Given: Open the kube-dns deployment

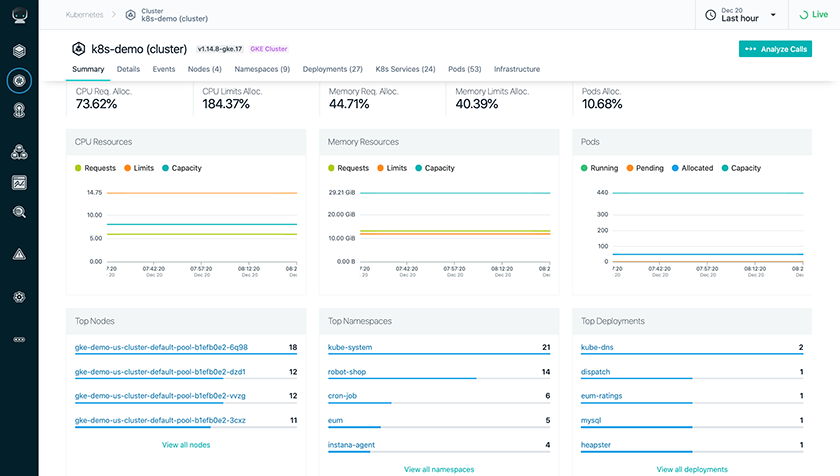Looking at the screenshot, I should [597, 347].
